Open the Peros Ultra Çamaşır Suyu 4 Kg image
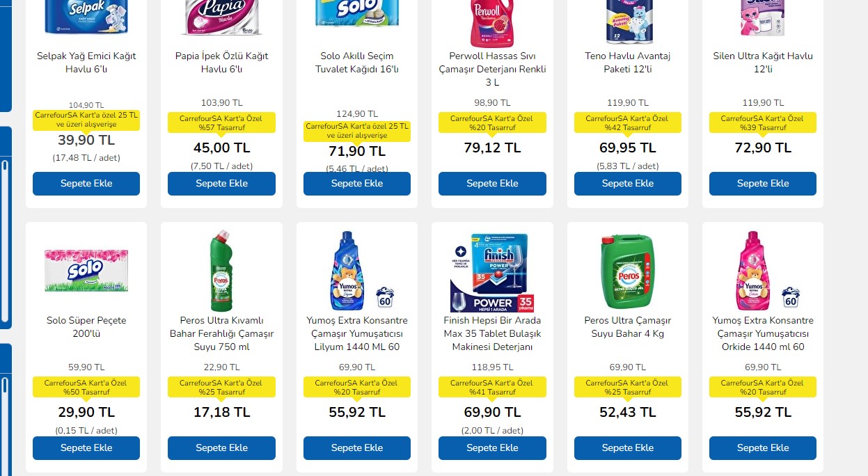The height and width of the screenshot is (476, 868). 627,271
